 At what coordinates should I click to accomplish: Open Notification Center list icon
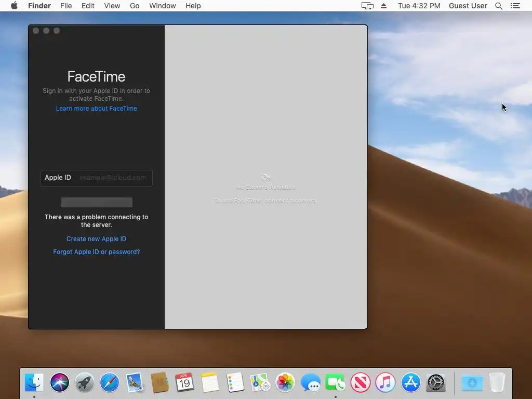tap(515, 6)
